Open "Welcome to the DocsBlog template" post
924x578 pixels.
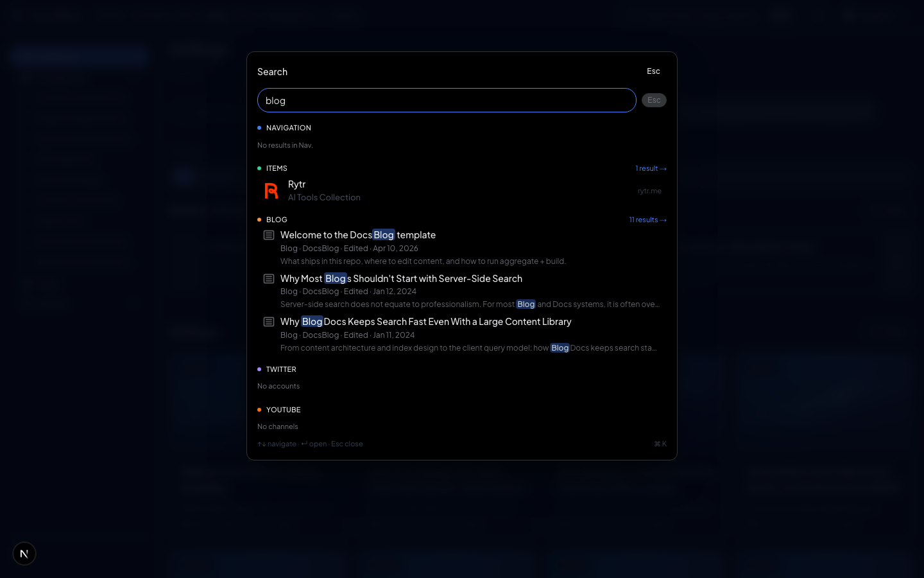[358, 235]
